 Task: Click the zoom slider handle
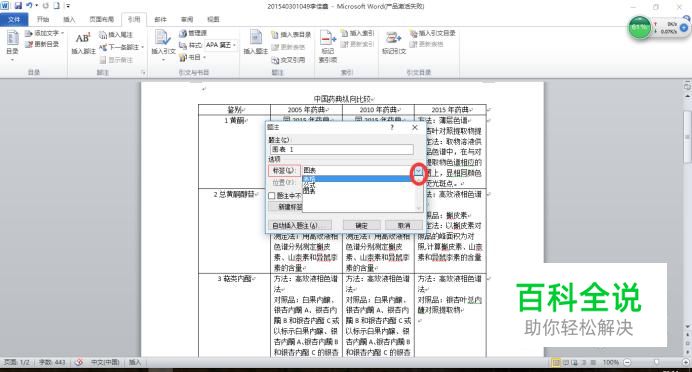657,363
